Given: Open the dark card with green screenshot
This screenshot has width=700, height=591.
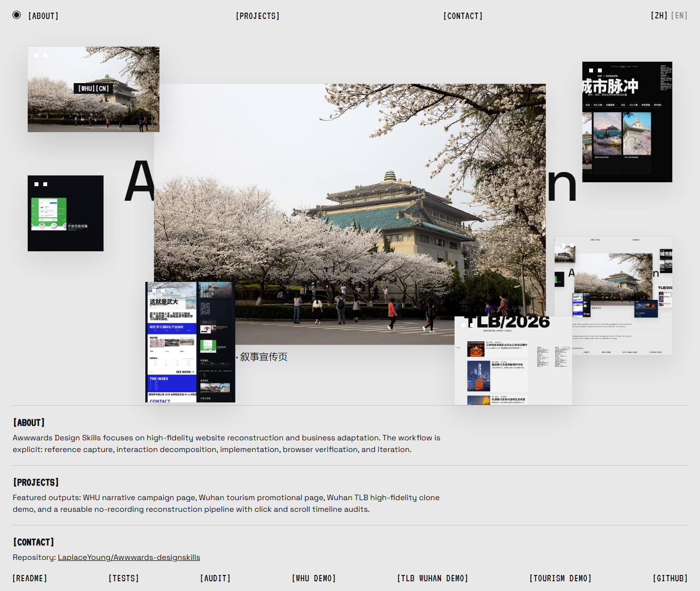Looking at the screenshot, I should (66, 213).
